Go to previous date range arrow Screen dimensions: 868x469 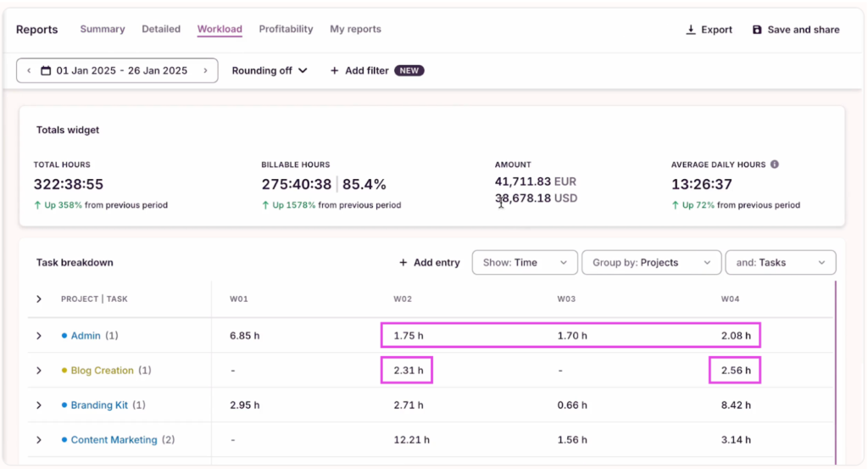click(x=29, y=70)
